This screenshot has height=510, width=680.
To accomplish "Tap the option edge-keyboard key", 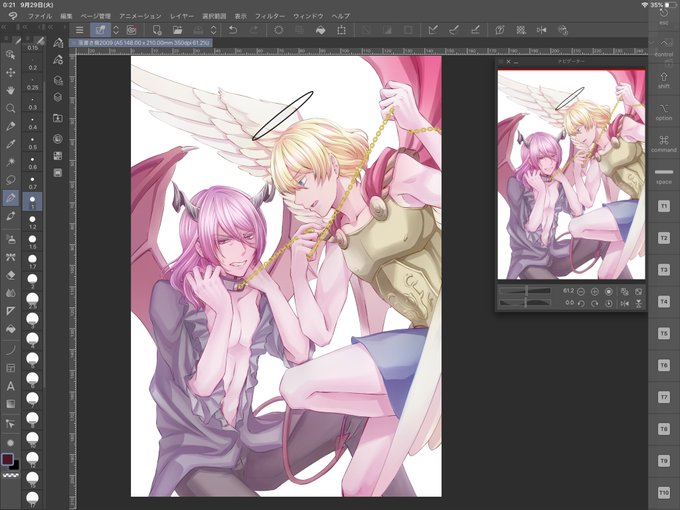I will click(664, 112).
